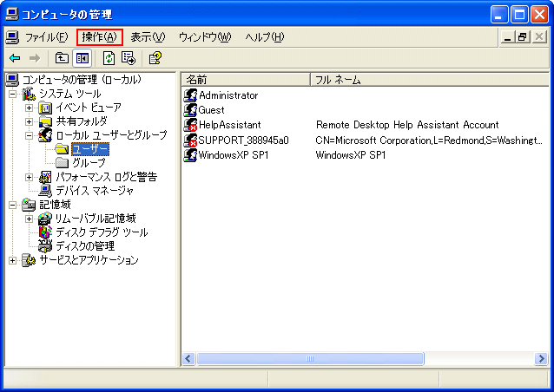This screenshot has height=392, width=554.
Task: Click the システム ツール tree icon
Action: coord(29,94)
